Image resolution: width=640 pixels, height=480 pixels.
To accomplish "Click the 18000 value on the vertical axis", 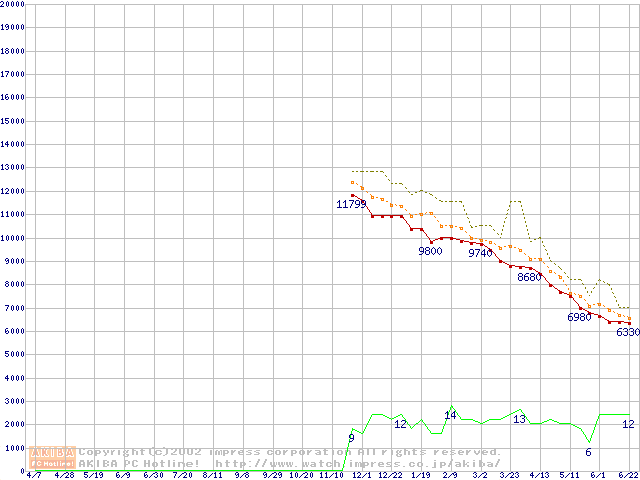I will point(12,51).
